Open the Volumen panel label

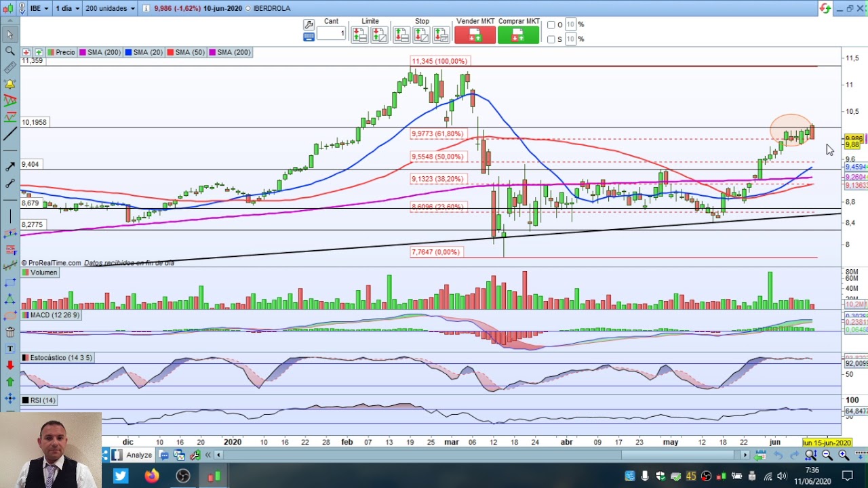tap(39, 272)
